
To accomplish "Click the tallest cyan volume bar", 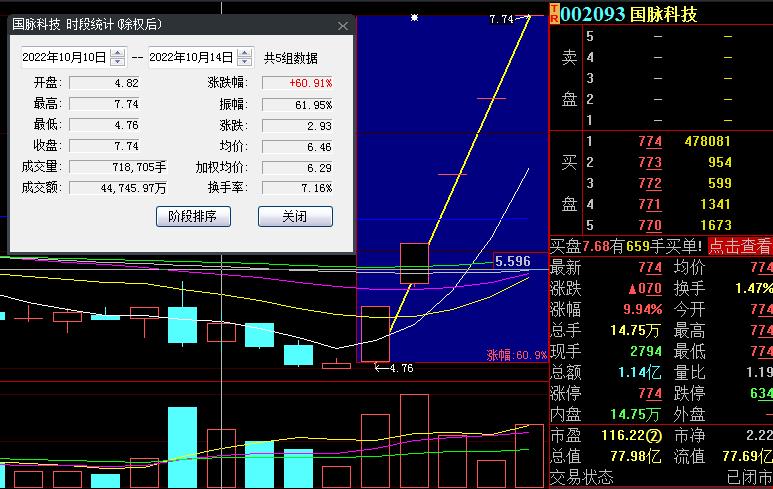I will click(182, 446).
